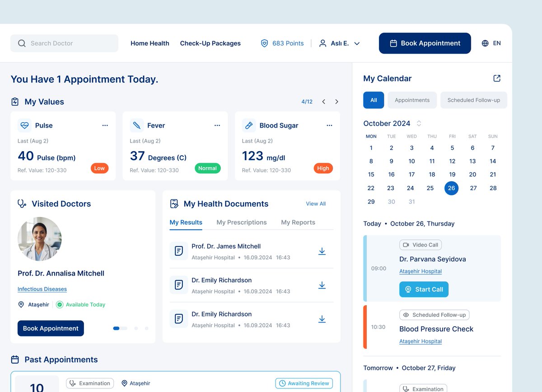
Task: Download the middle Dr. Emily Richardson result
Action: pos(322,285)
